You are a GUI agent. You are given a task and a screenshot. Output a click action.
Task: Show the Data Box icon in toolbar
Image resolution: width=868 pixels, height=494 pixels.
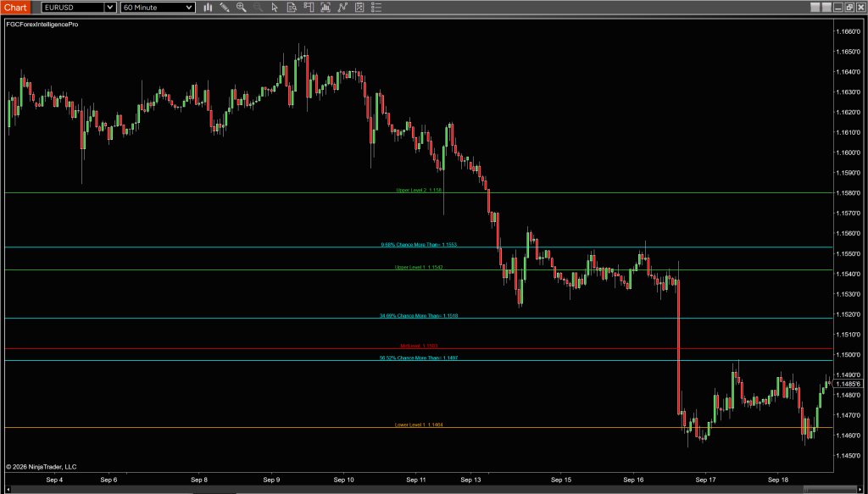pos(292,7)
